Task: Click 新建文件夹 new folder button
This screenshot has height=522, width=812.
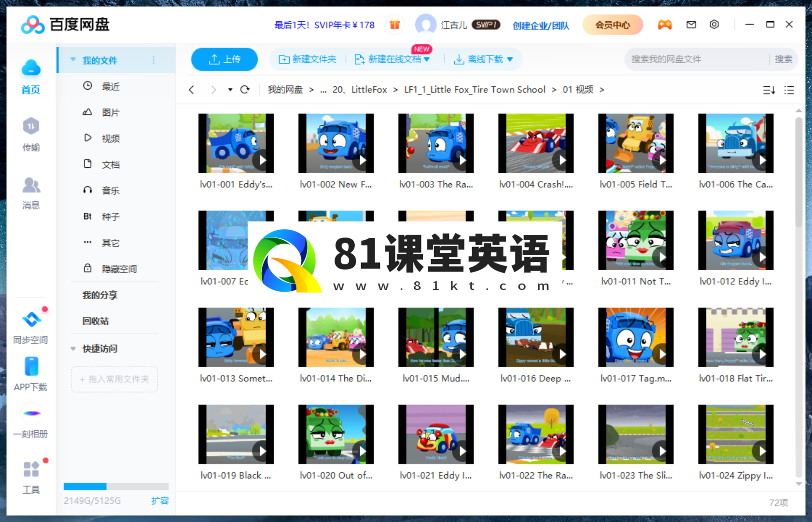Action: (308, 59)
